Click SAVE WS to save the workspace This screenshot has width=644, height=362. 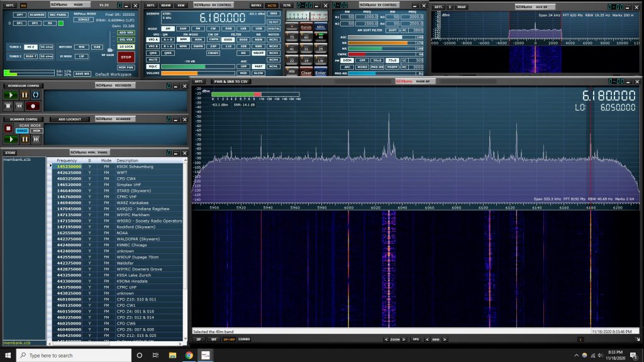pyautogui.click(x=82, y=74)
